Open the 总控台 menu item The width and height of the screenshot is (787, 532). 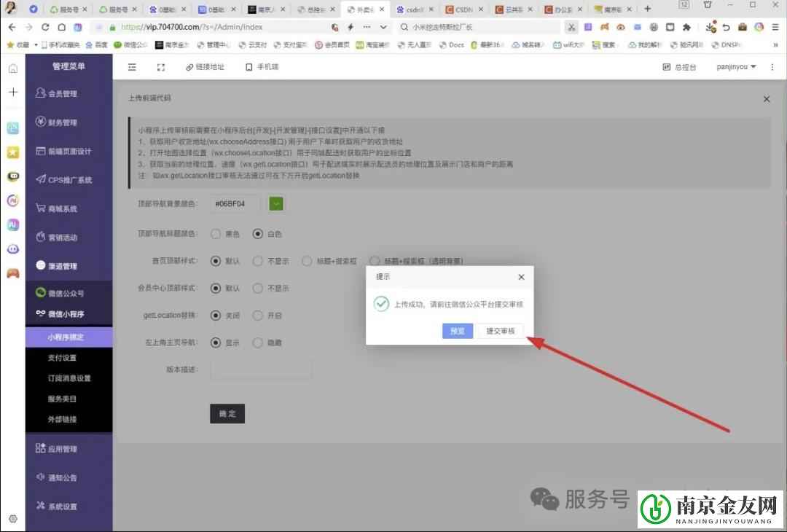click(x=680, y=66)
